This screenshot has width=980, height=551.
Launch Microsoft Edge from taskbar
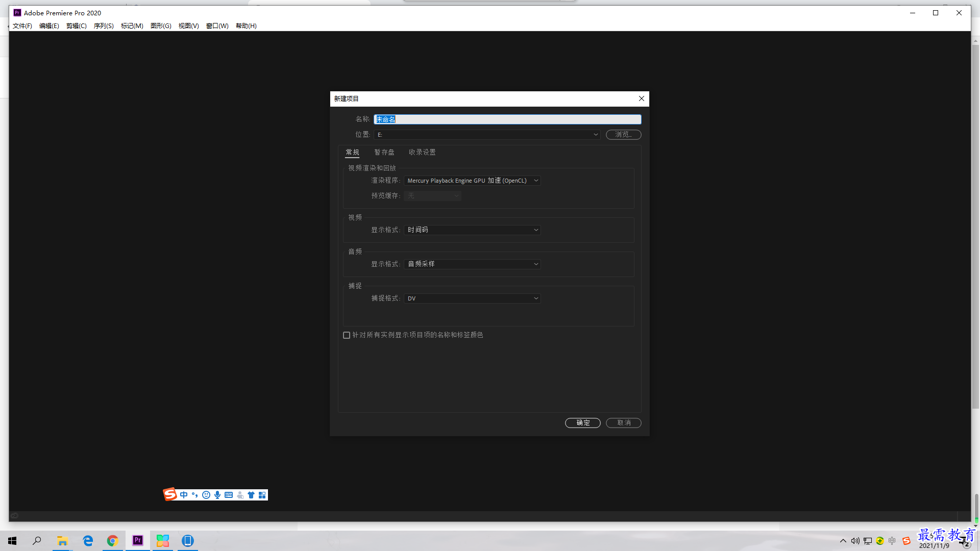[x=88, y=541]
